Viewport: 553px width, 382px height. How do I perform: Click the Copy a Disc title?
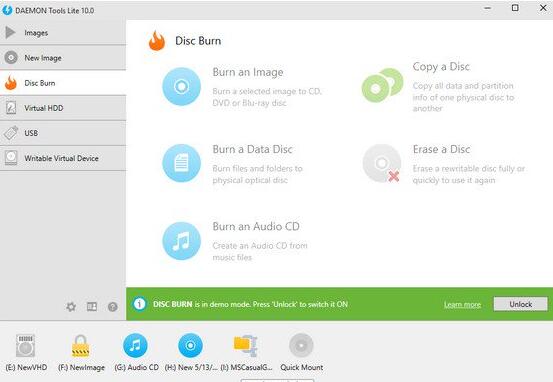click(441, 67)
